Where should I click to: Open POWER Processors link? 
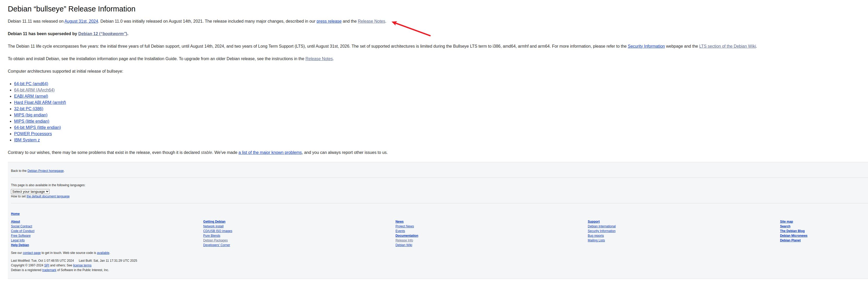33,134
